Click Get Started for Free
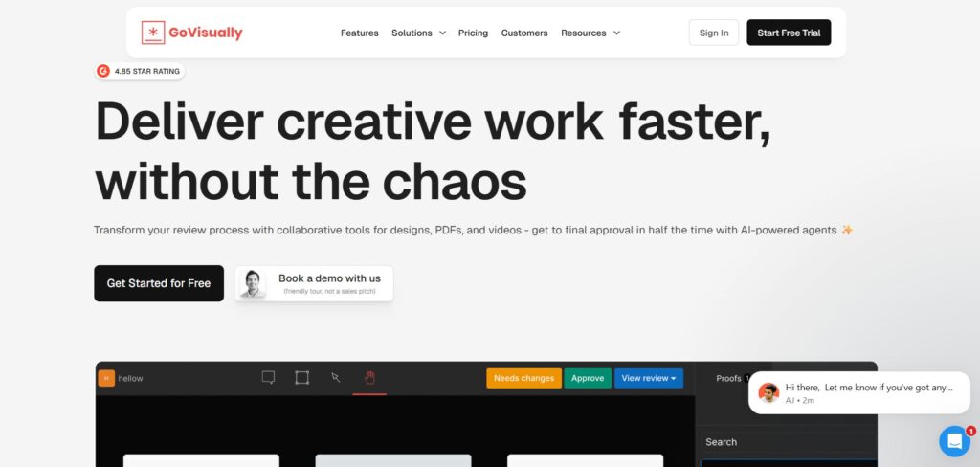Image resolution: width=980 pixels, height=467 pixels. tap(159, 283)
